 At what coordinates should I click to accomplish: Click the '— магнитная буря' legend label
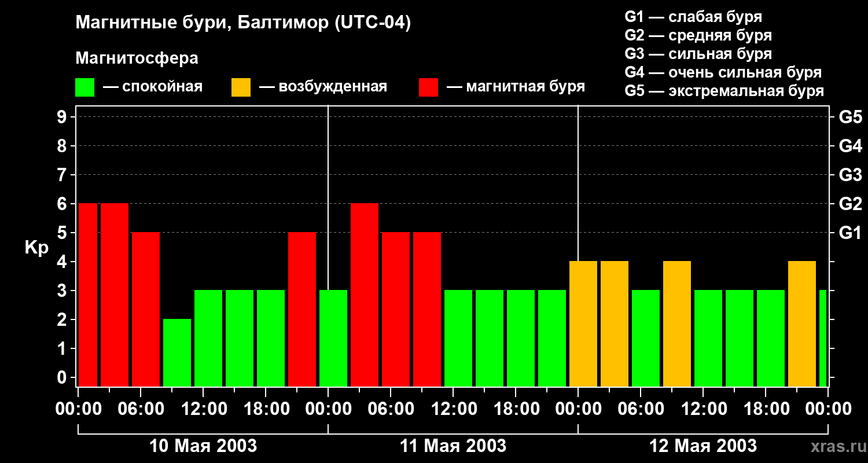point(516,87)
